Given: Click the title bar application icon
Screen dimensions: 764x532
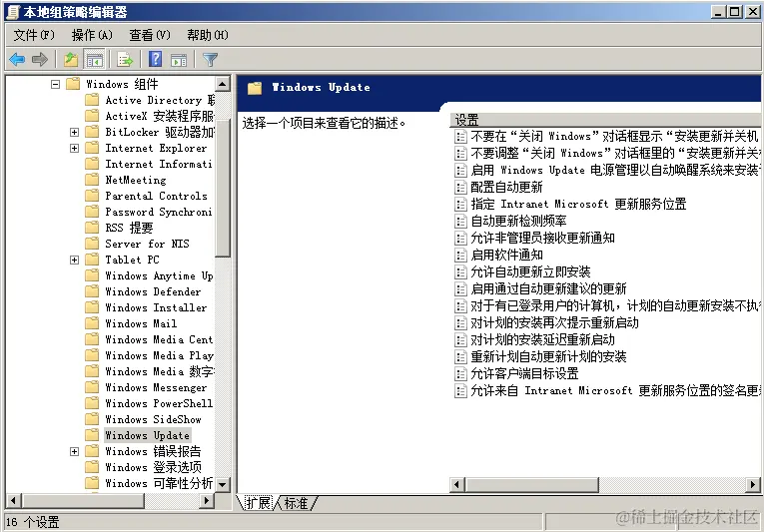Looking at the screenshot, I should [13, 12].
